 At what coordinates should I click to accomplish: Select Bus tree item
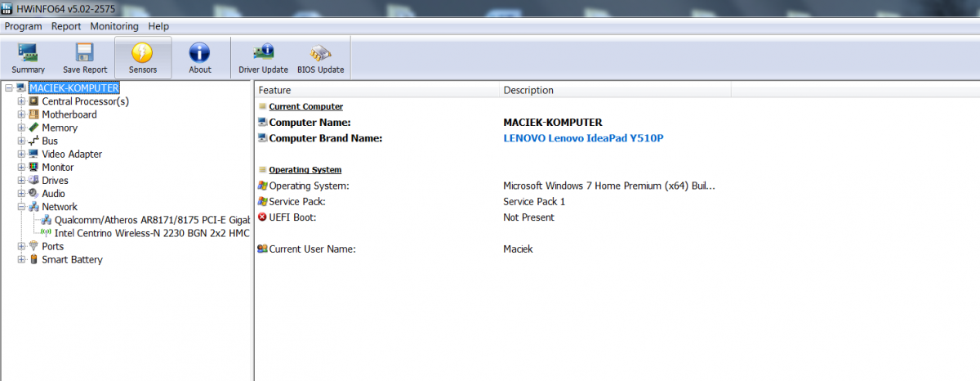click(x=50, y=141)
